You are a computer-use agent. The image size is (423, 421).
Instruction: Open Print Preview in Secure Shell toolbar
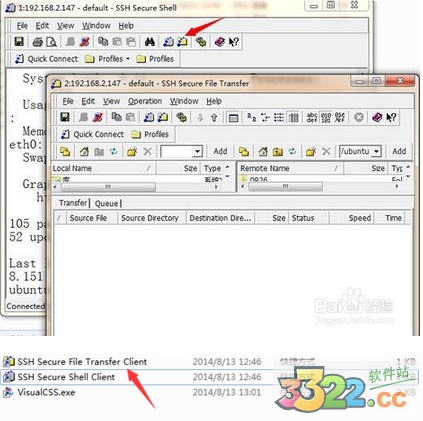pyautogui.click(x=51, y=42)
